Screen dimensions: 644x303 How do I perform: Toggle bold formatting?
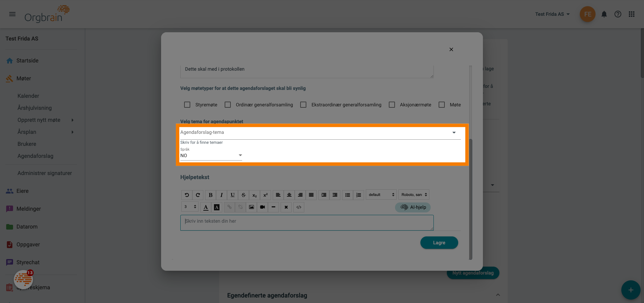[211, 195]
